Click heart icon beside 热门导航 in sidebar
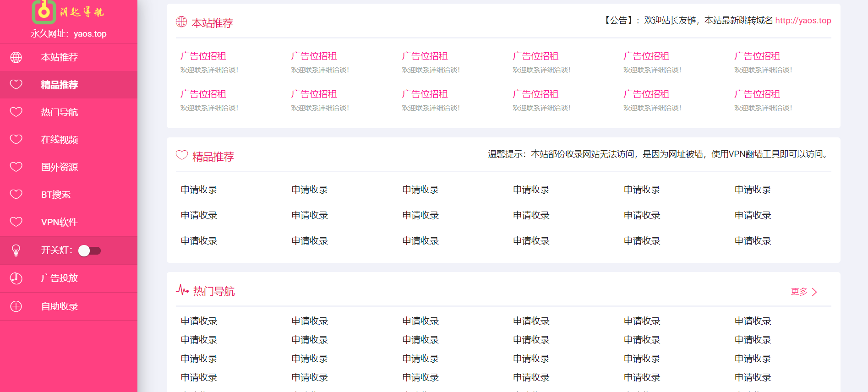Screen dimensions: 868x392 click(16, 112)
